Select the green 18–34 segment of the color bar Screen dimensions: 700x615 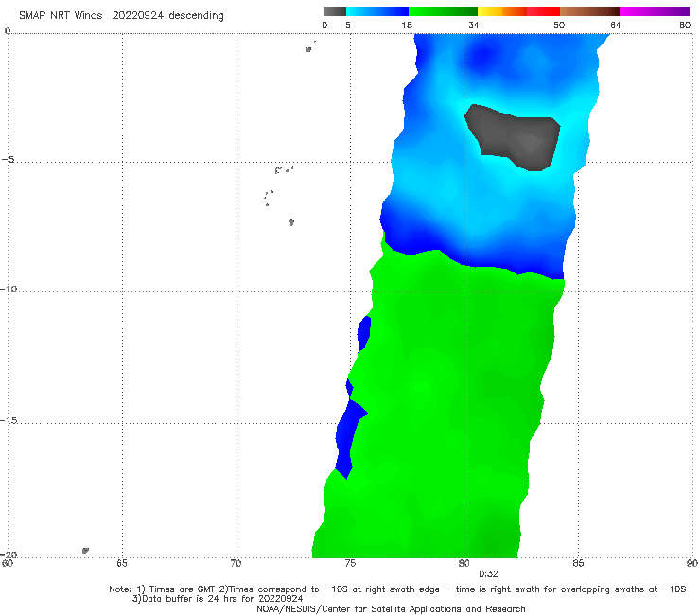click(443, 11)
